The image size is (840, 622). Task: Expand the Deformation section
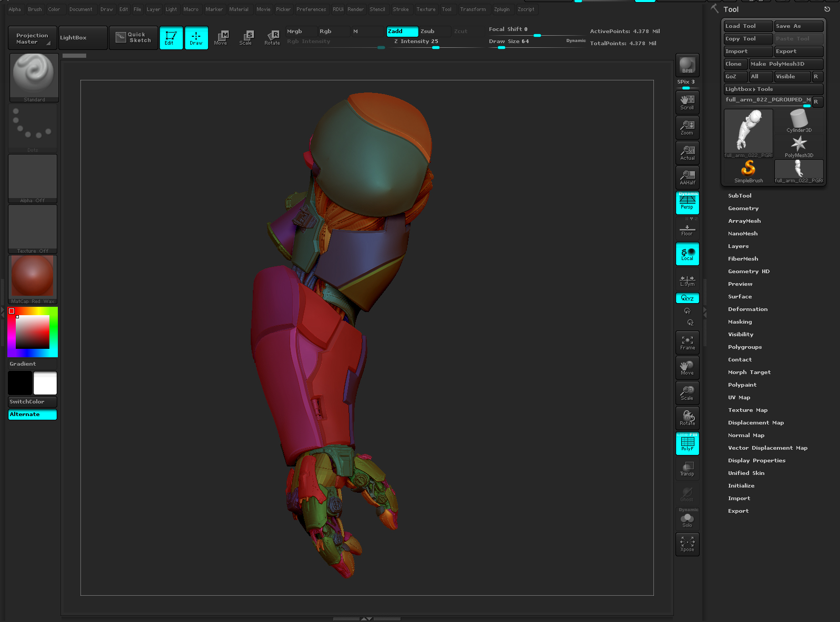747,309
